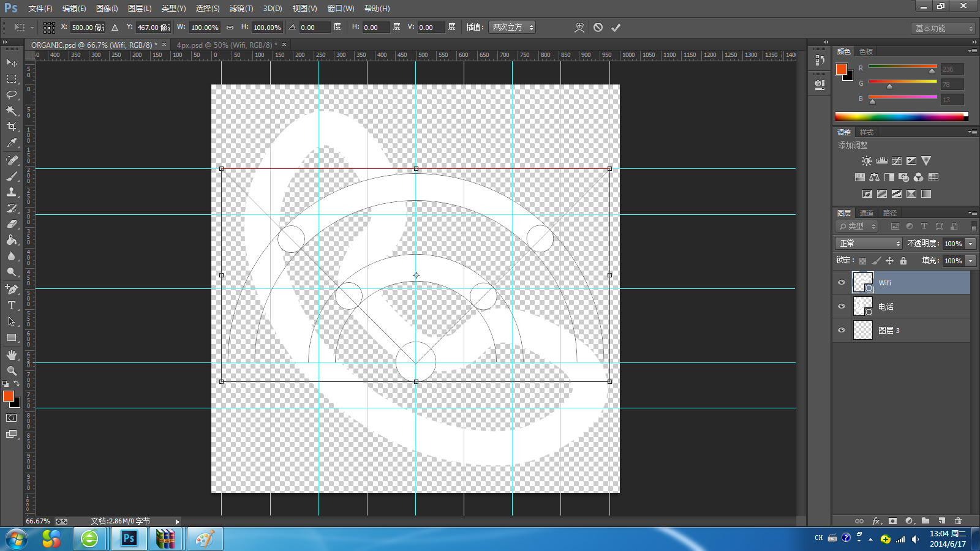
Task: Create a new group folder
Action: [x=925, y=521]
